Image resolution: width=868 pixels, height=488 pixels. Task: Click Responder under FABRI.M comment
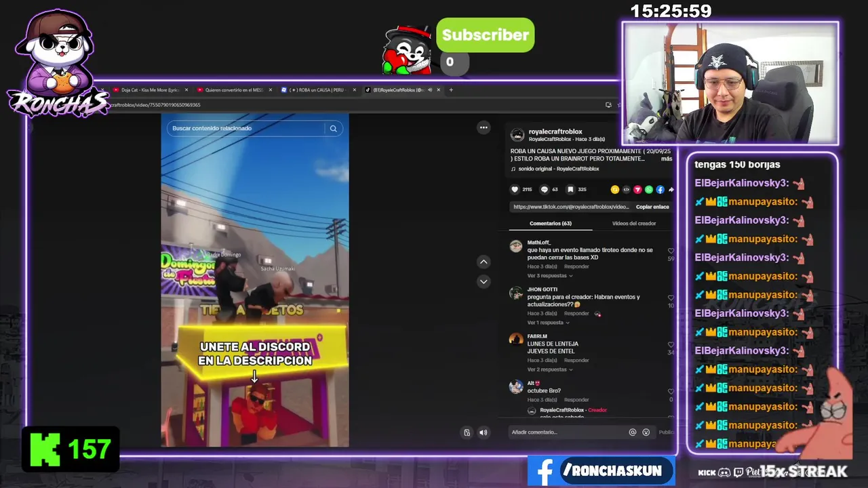[576, 360]
